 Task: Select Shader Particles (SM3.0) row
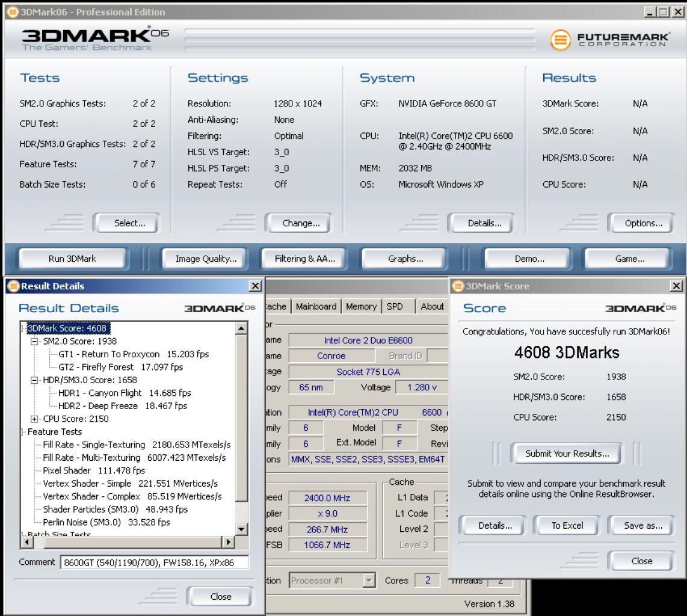point(116,510)
